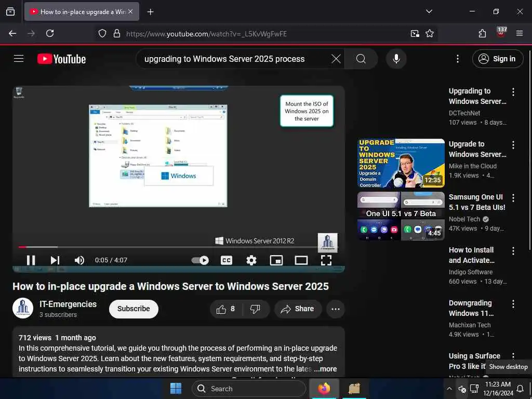The image size is (532, 399).
Task: Enable miniplayer mode
Action: [x=276, y=260]
